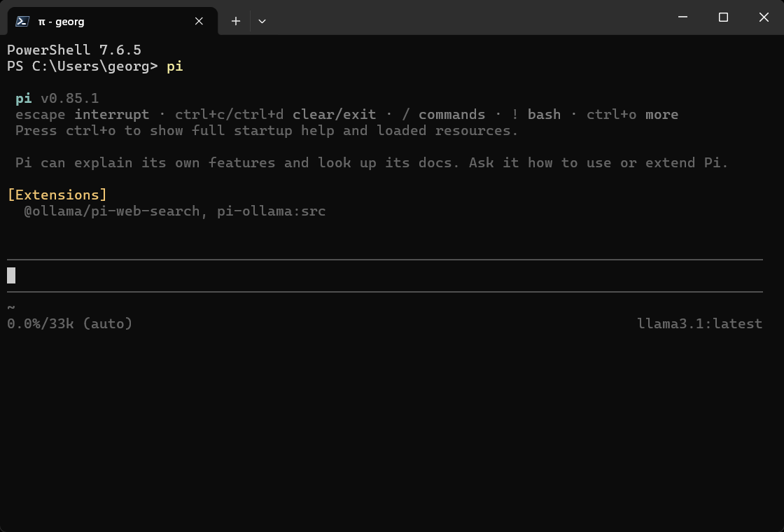Click inside the pi prompt input box
Screen dimensions: 784x532
385,276
